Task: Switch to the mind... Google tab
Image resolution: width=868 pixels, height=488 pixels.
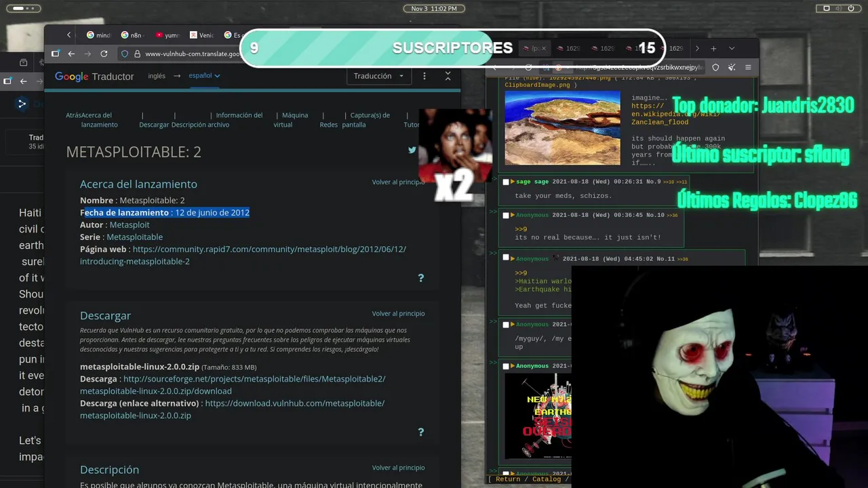Action: [98, 35]
